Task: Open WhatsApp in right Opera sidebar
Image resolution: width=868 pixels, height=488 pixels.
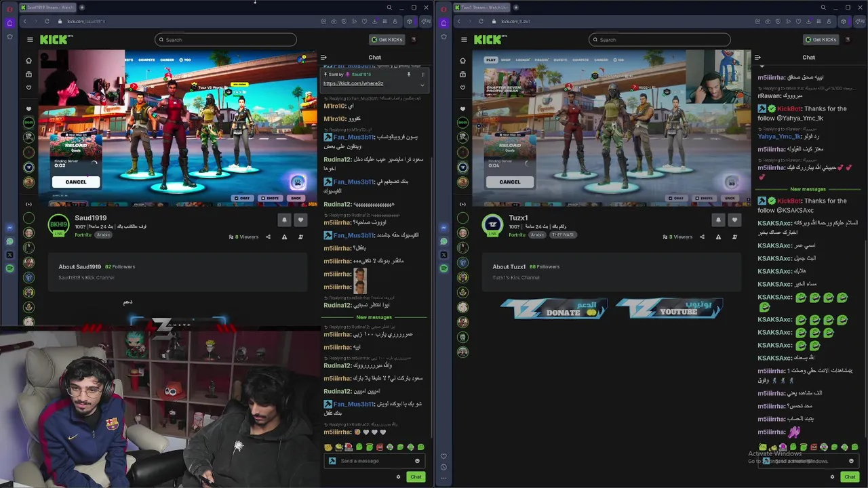Action: (443, 241)
